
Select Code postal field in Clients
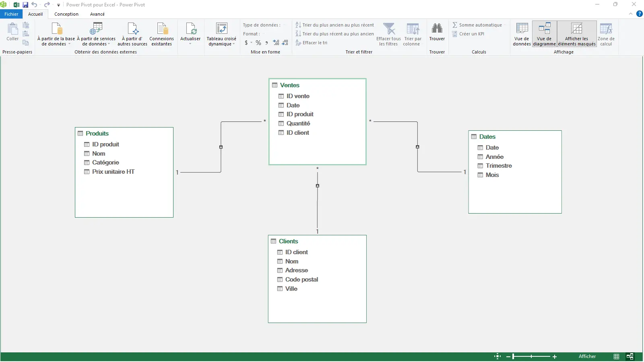click(x=301, y=280)
